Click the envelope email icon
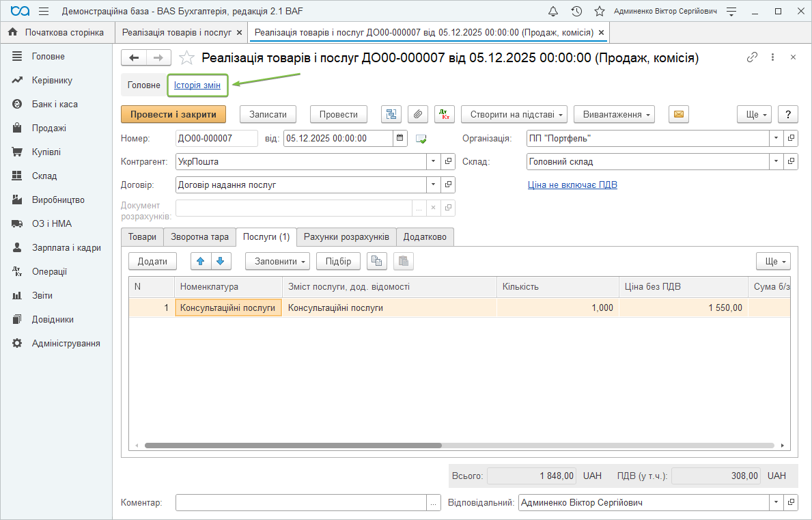 pos(678,114)
